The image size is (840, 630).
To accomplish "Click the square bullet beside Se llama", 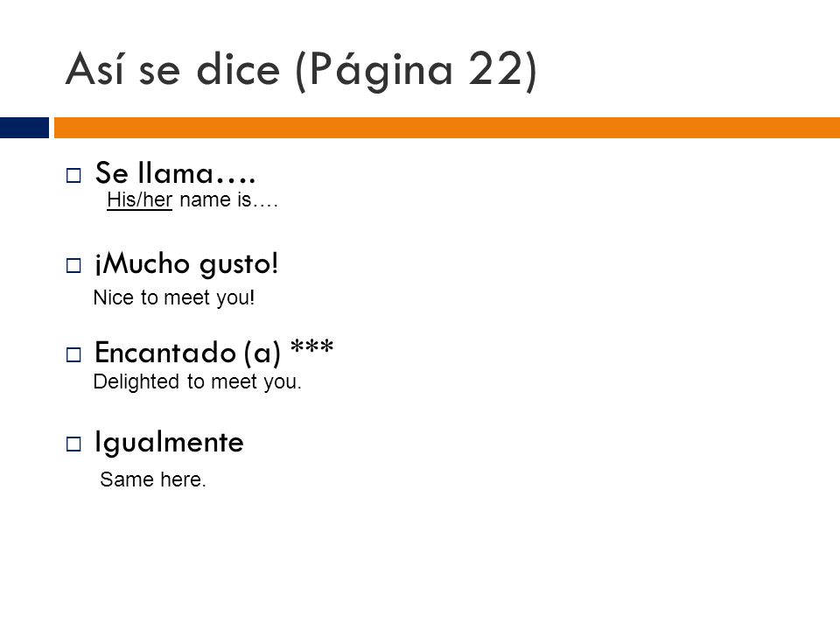I will click(x=73, y=176).
